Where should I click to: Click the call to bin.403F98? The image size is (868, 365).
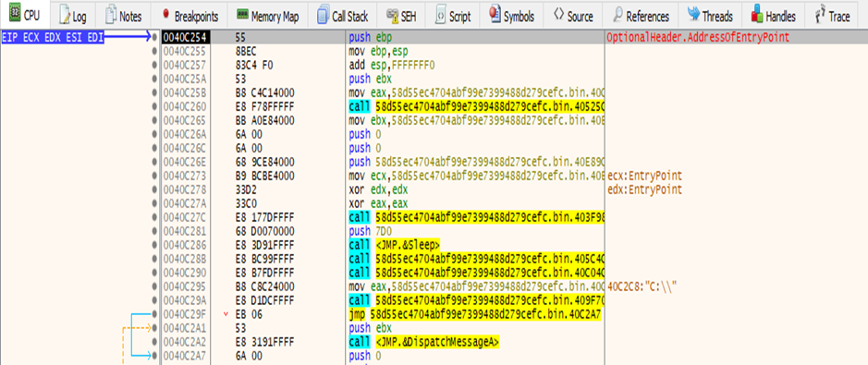[x=476, y=217]
